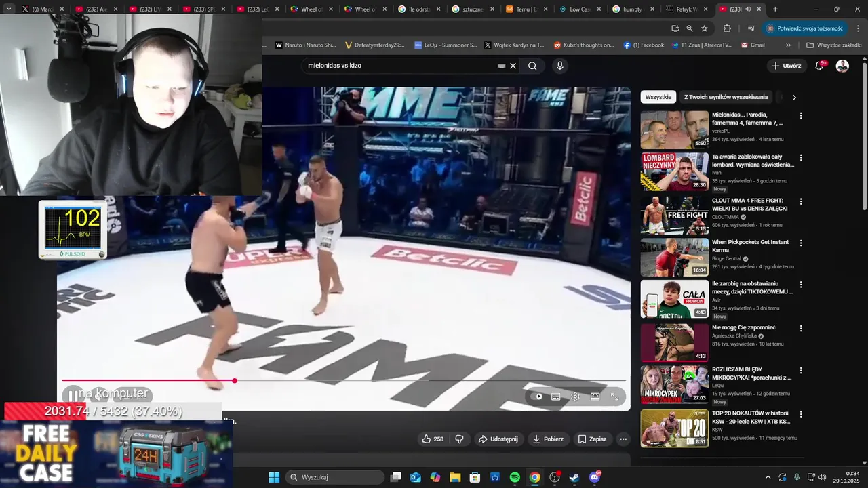The width and height of the screenshot is (868, 488).
Task: Select Z Twoich wyników wyszukiwania chip
Action: [726, 97]
